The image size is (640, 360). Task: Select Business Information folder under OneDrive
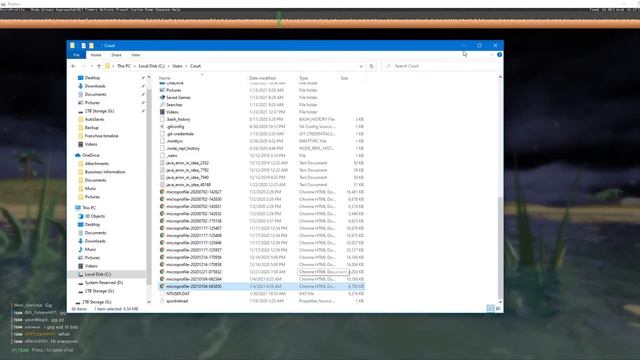click(x=105, y=172)
